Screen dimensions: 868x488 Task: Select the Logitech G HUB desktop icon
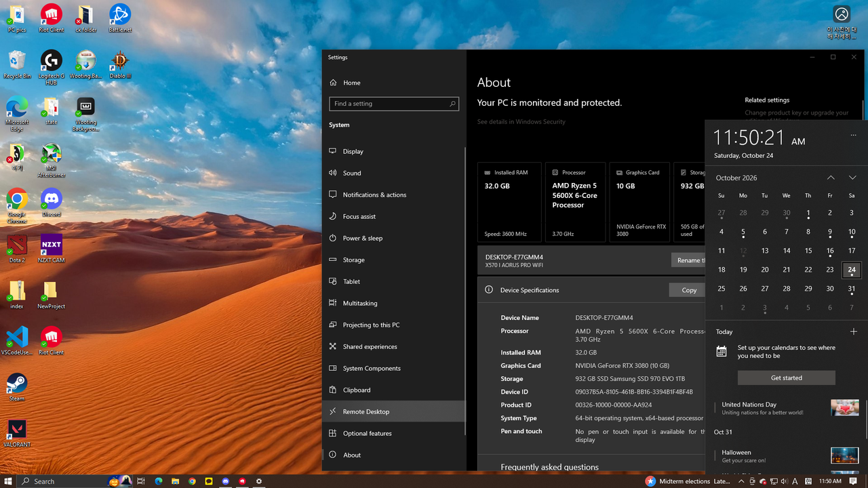pyautogui.click(x=51, y=66)
